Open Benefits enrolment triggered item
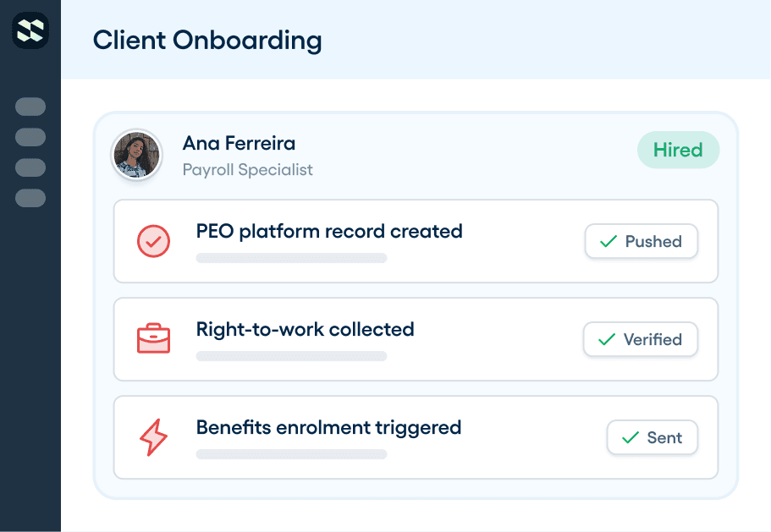The image size is (771, 532). pyautogui.click(x=416, y=437)
